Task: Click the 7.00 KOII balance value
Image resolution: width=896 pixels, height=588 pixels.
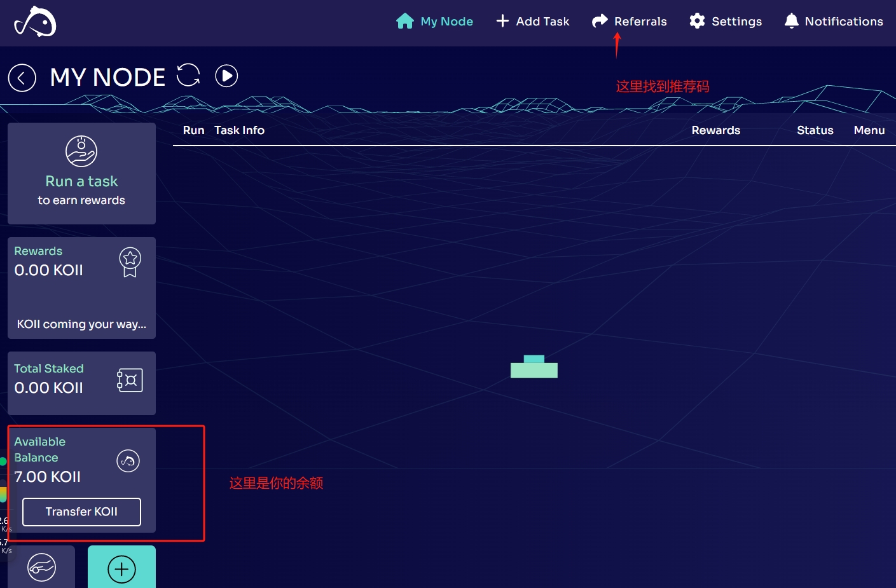Action: pos(48,477)
